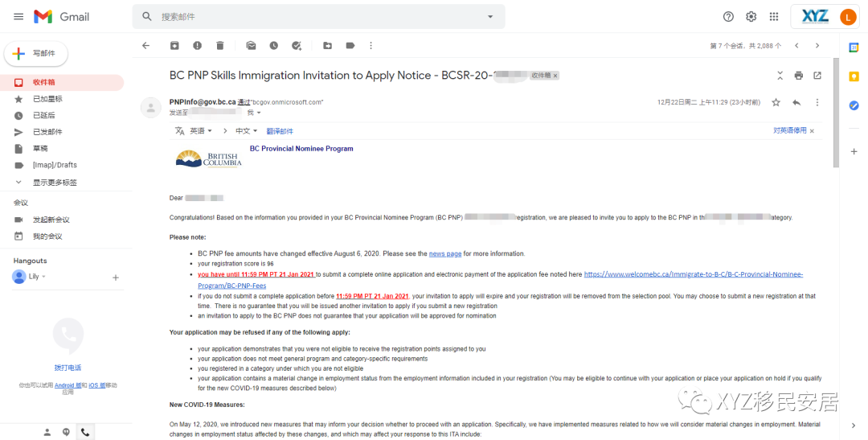Click 翻译邮件 translate message link
The image size is (868, 440).
(x=280, y=131)
